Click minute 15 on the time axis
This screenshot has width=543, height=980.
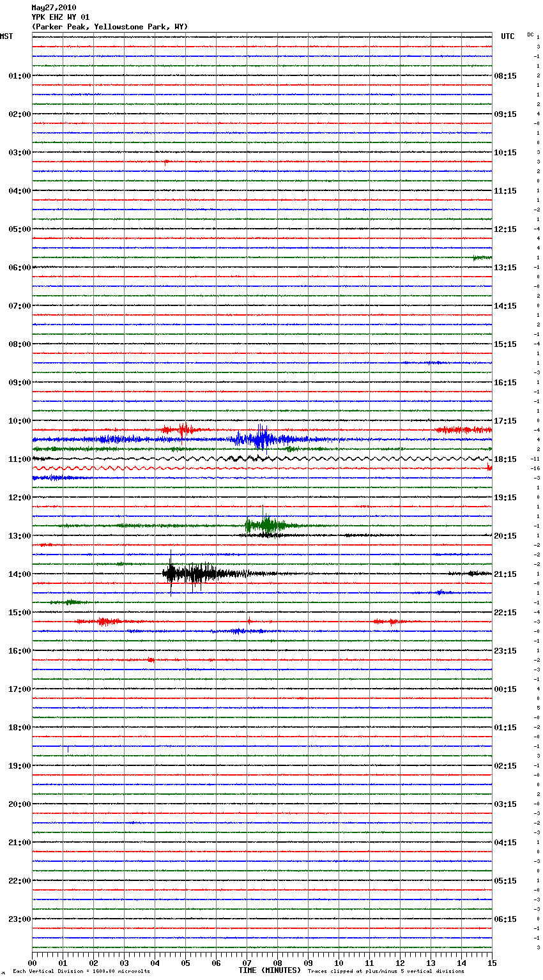[x=492, y=963]
